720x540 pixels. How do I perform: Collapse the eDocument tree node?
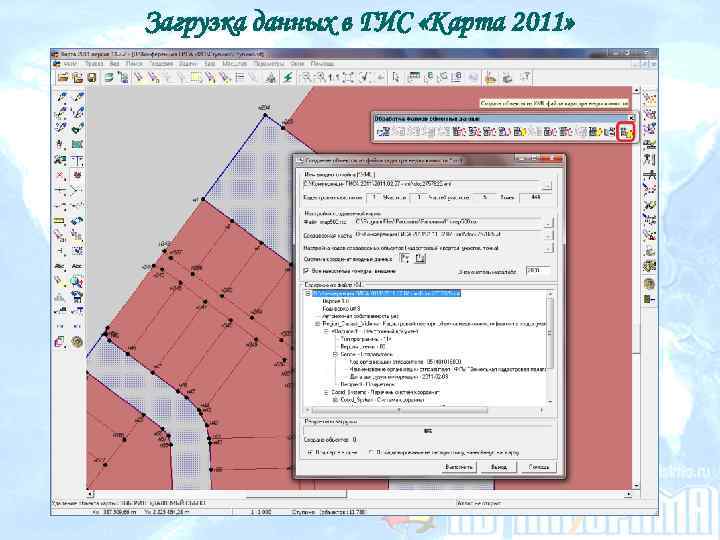[326, 332]
